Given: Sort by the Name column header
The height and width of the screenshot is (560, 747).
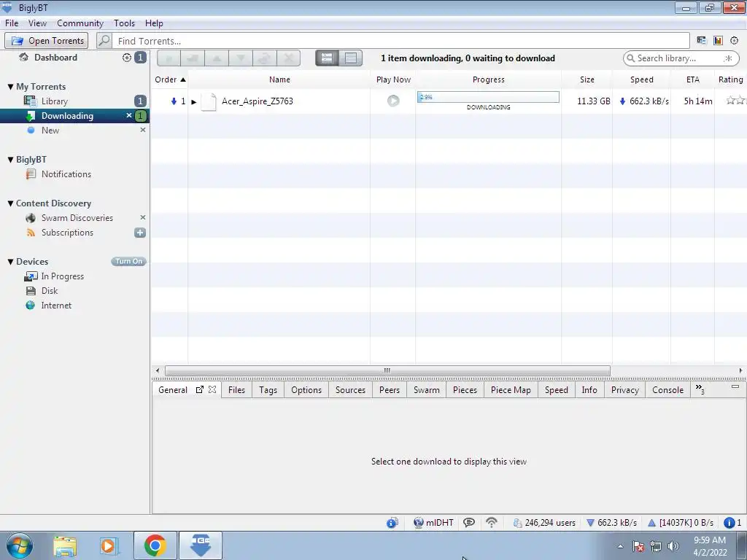Looking at the screenshot, I should pyautogui.click(x=279, y=79).
